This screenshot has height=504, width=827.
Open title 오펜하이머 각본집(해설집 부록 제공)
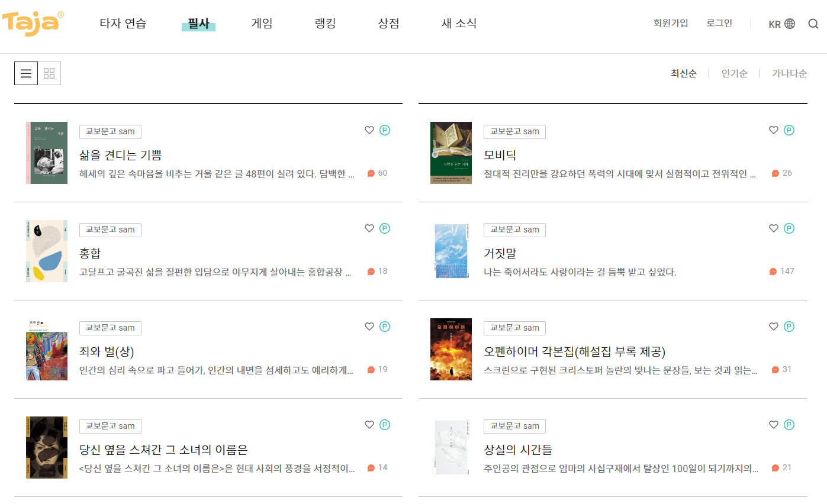click(575, 351)
